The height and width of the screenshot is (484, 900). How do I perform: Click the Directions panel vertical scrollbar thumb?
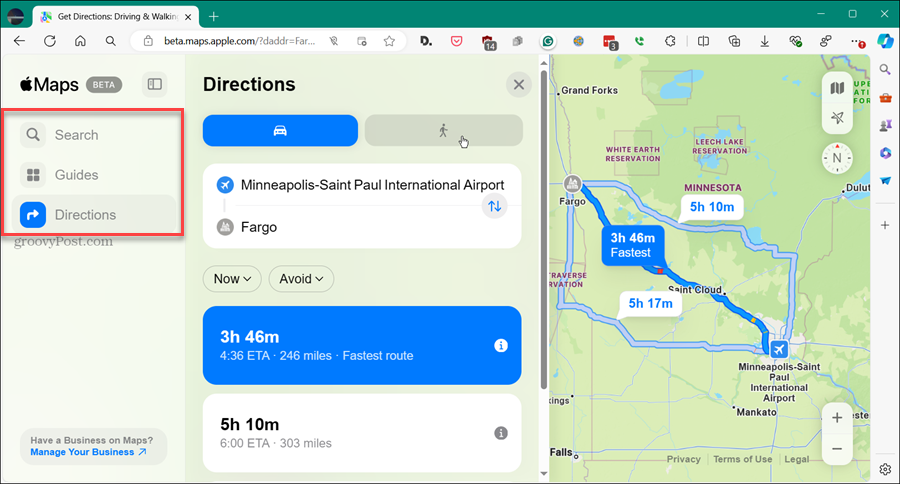click(x=544, y=230)
